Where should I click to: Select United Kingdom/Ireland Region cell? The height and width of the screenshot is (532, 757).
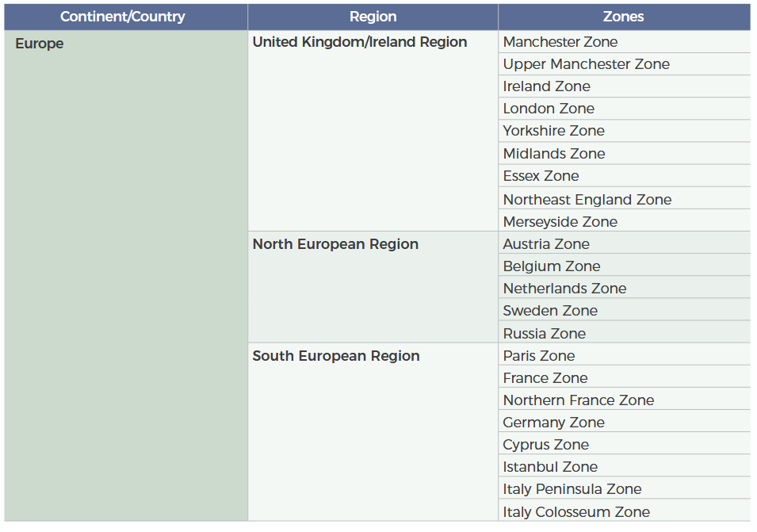tap(359, 42)
